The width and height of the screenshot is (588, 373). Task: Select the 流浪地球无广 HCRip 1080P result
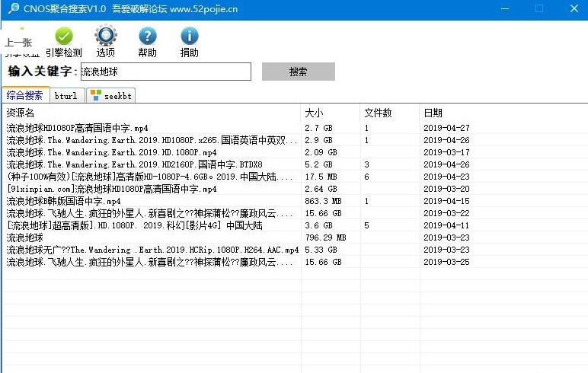coord(152,250)
